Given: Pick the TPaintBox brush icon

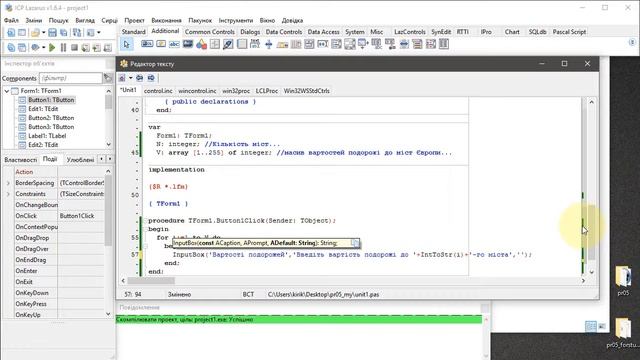Looking at the screenshot, I should click(x=228, y=44).
